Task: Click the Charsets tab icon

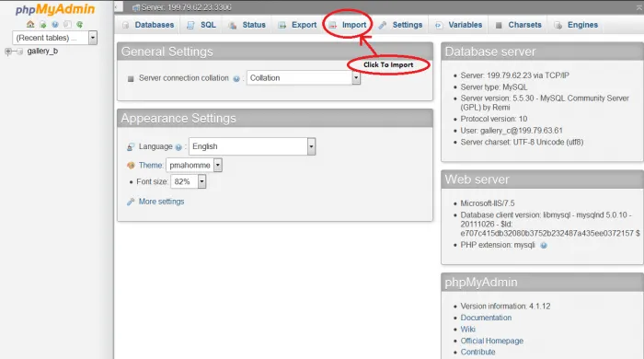Action: (x=499, y=25)
